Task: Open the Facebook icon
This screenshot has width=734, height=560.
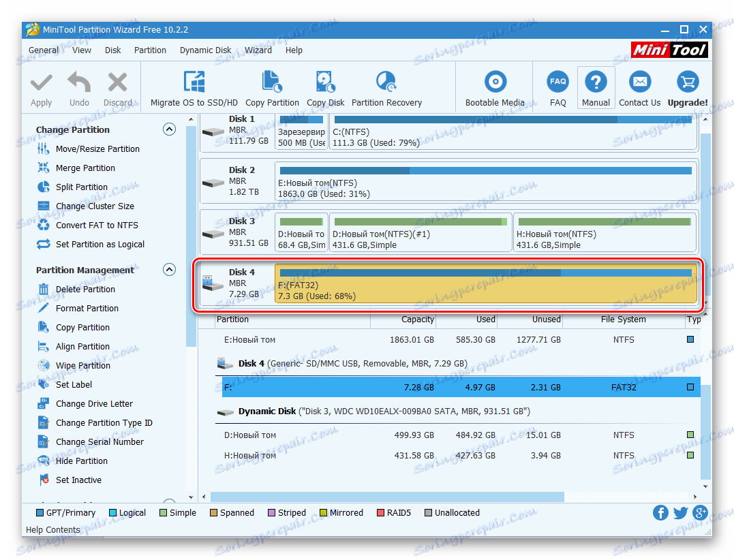Action: click(660, 513)
